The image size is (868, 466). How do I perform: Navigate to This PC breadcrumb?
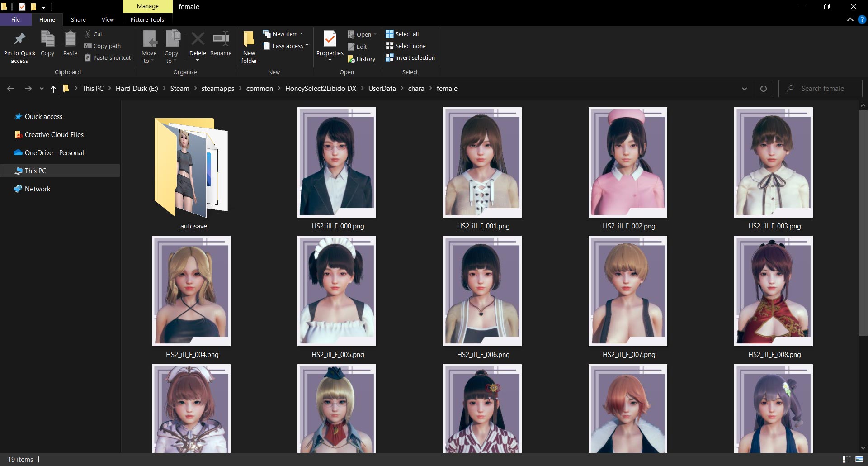(93, 88)
